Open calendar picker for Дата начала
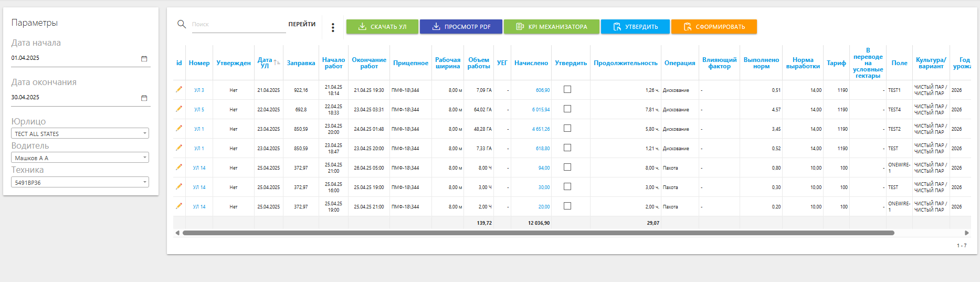Screen dimensions: 980x282 coord(144,58)
